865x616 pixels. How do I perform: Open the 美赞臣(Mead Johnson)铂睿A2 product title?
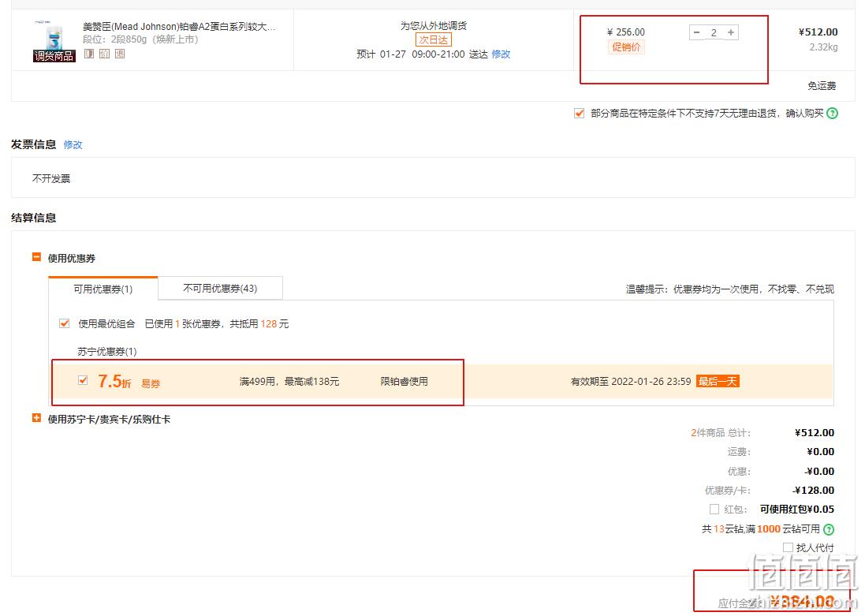coord(179,27)
